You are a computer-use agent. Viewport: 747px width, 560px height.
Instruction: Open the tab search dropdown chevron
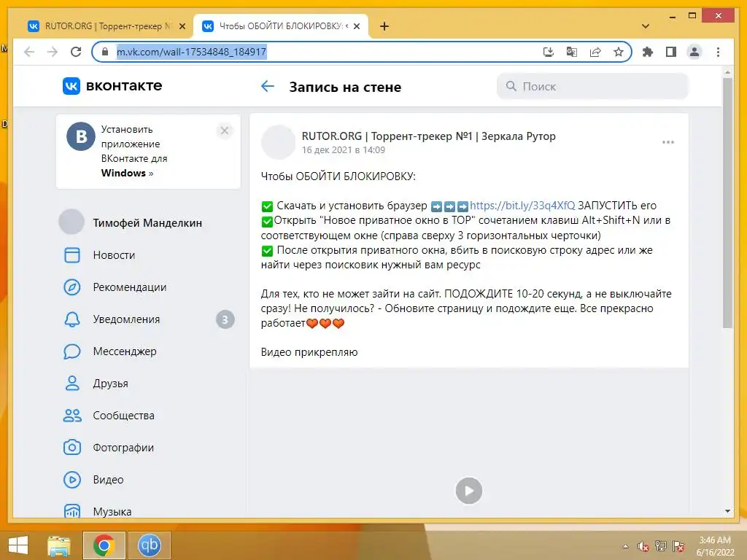coord(646,26)
